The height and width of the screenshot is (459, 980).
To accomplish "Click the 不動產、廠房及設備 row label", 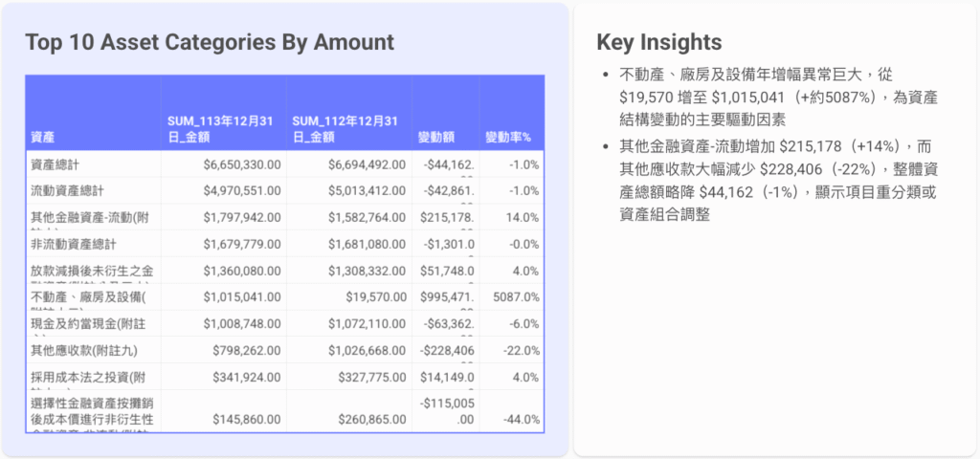I will 89,298.
